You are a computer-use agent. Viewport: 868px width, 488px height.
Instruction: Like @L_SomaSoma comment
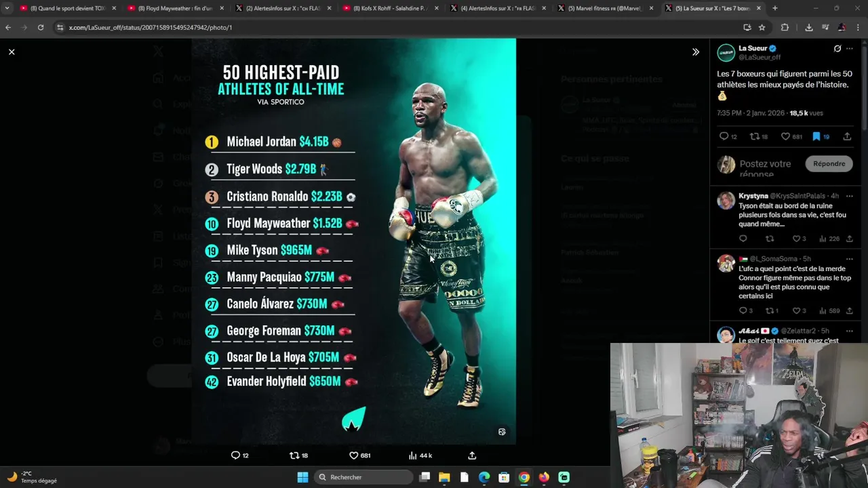tap(797, 310)
